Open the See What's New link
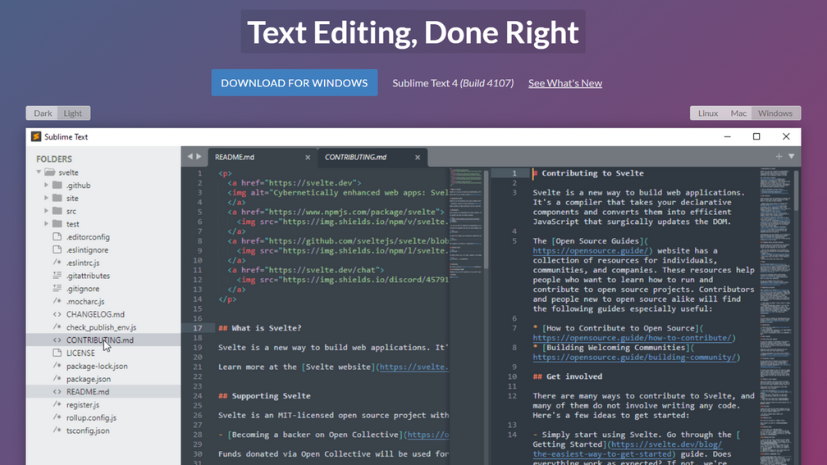 (565, 83)
